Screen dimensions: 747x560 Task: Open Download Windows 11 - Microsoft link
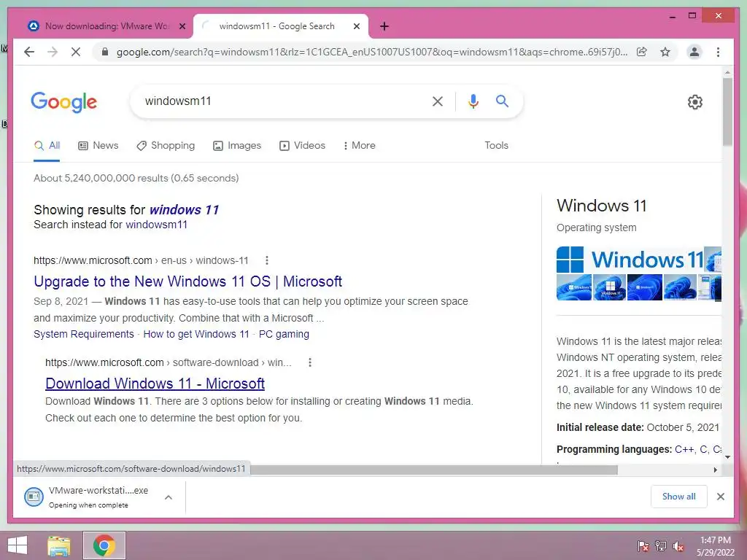point(155,384)
